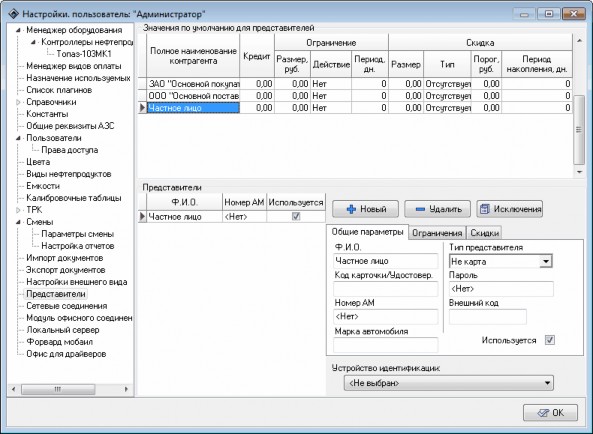
Task: Click the blue plus icon on Новый button
Action: point(351,209)
